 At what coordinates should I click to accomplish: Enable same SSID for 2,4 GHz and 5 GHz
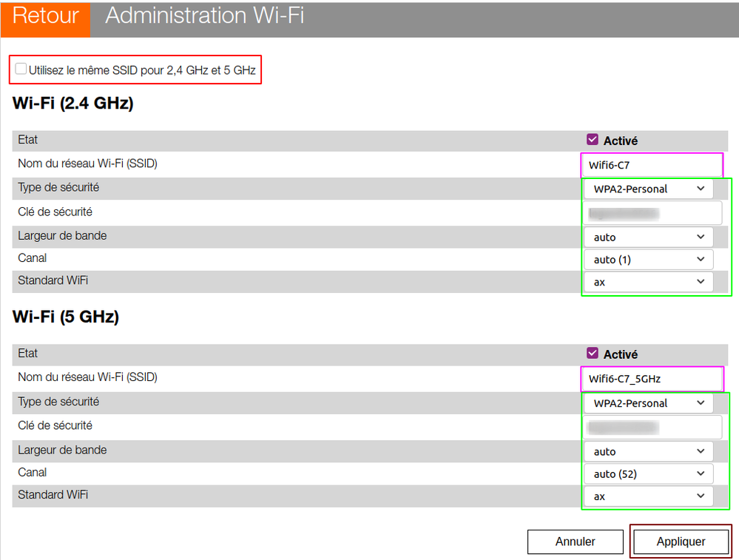(x=21, y=70)
